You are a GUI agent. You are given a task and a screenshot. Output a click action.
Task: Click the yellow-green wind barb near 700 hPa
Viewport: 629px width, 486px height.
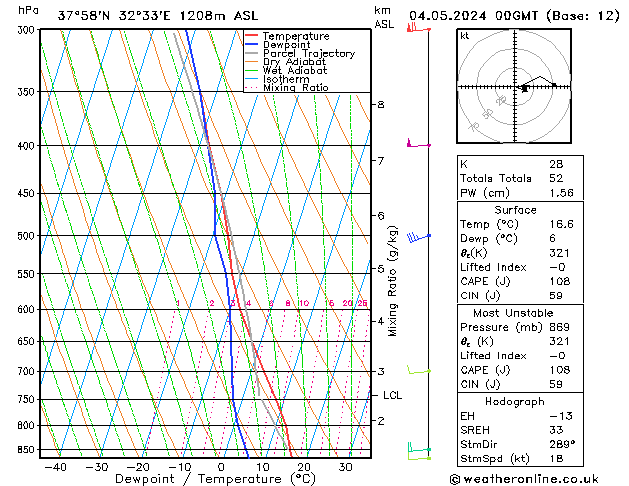[x=418, y=371]
